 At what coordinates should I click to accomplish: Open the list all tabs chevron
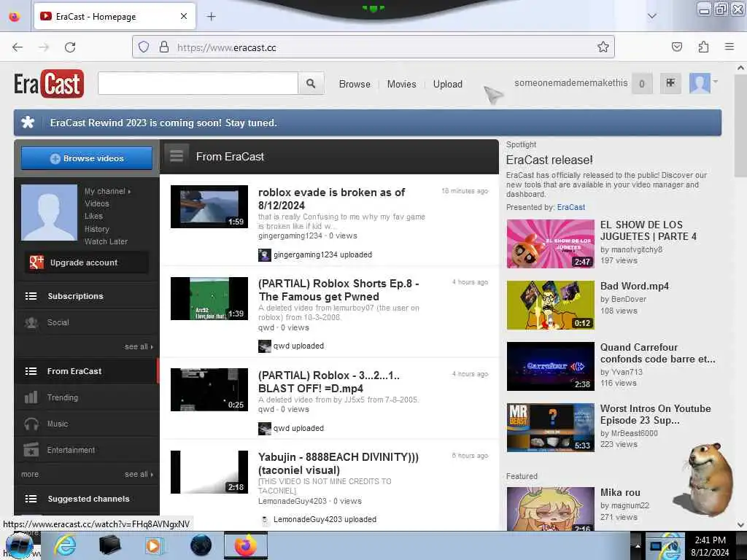pos(651,16)
